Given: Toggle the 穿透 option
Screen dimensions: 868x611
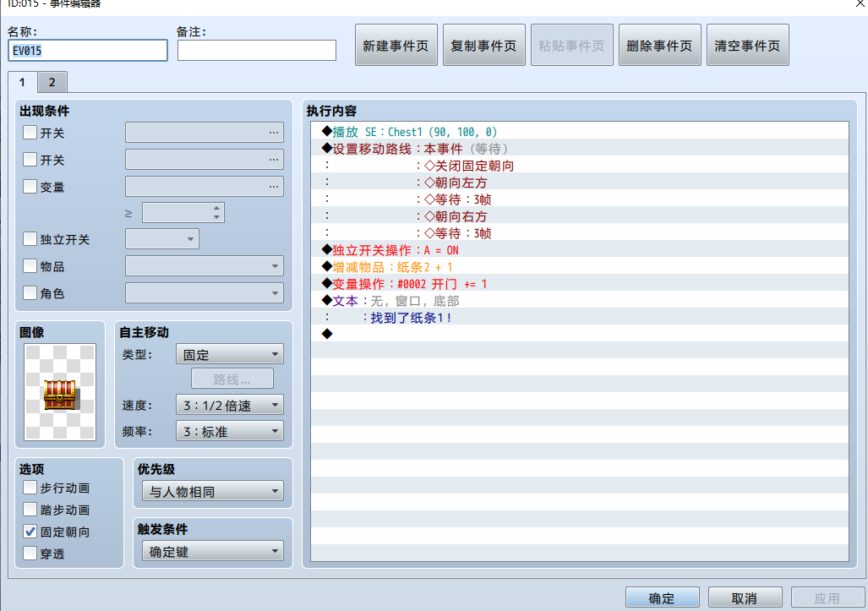Looking at the screenshot, I should 30,553.
